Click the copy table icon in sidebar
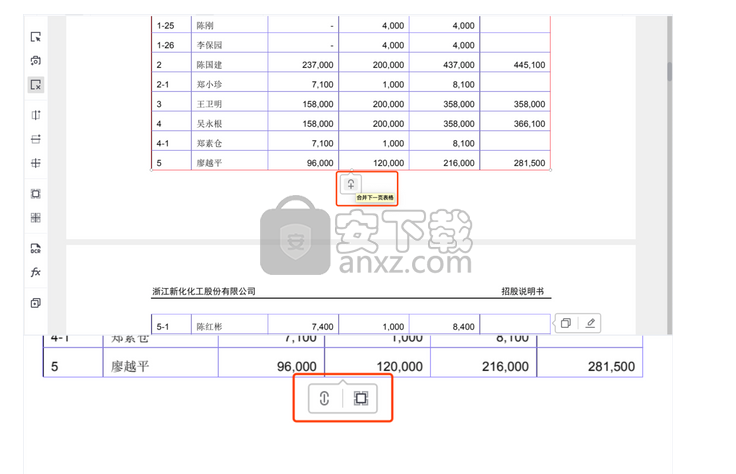736x474 pixels. tap(36, 303)
